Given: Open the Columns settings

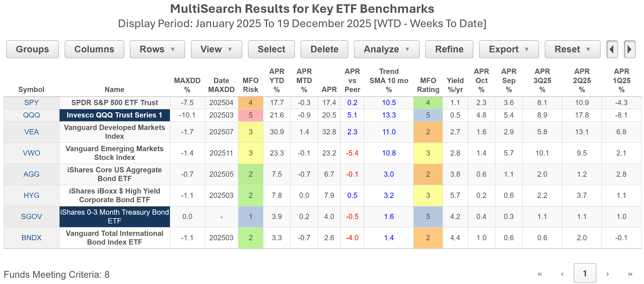Looking at the screenshot, I should pyautogui.click(x=94, y=49).
